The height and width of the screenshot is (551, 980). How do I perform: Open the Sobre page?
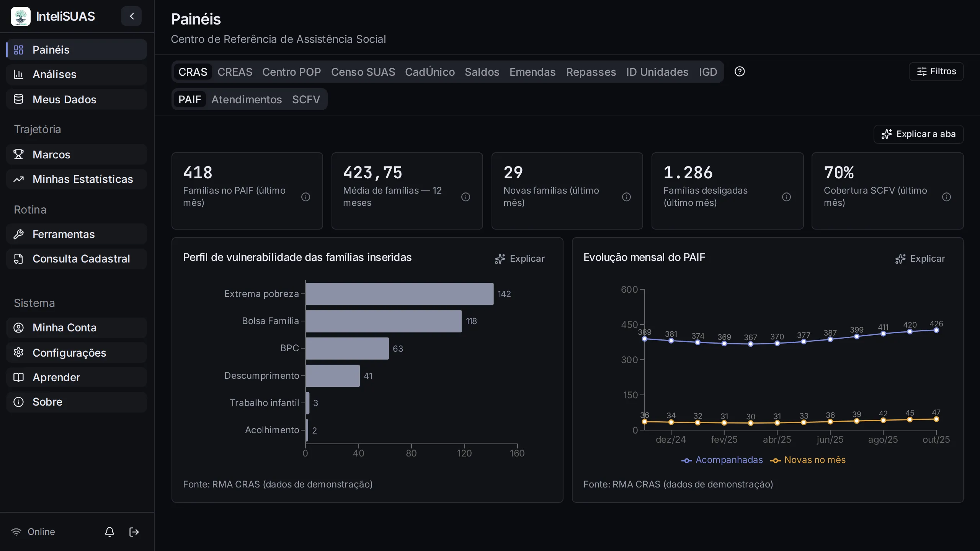tap(77, 402)
